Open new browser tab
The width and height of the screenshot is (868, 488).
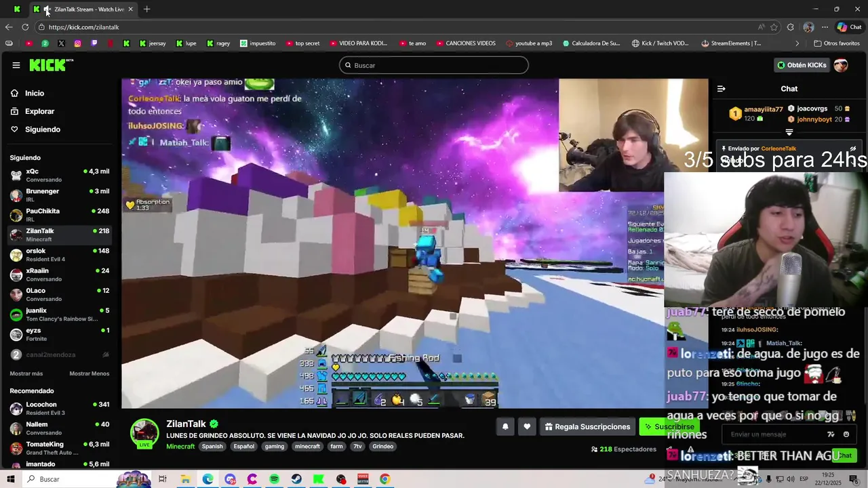click(146, 9)
